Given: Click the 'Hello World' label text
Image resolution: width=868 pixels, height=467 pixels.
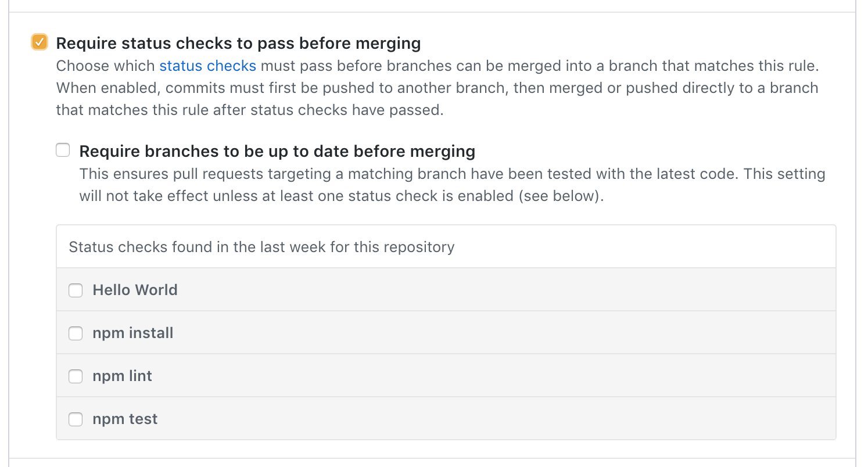Looking at the screenshot, I should click(135, 290).
